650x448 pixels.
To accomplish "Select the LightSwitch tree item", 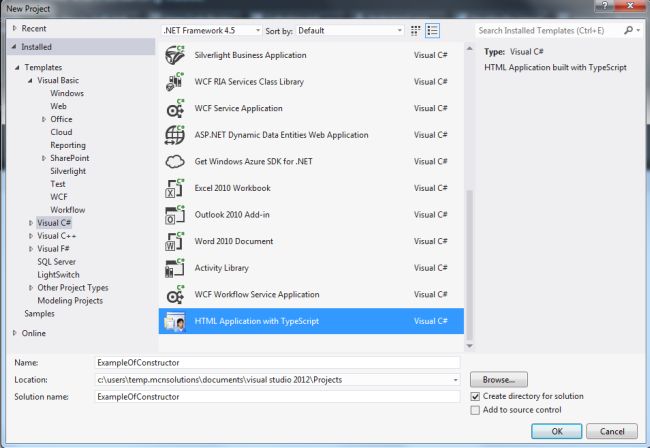I will pos(58,275).
